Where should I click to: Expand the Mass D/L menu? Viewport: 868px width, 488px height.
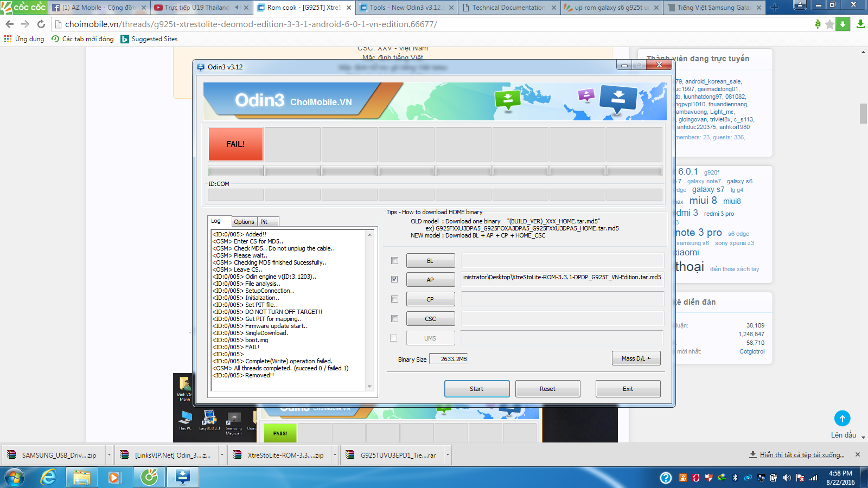(x=636, y=358)
